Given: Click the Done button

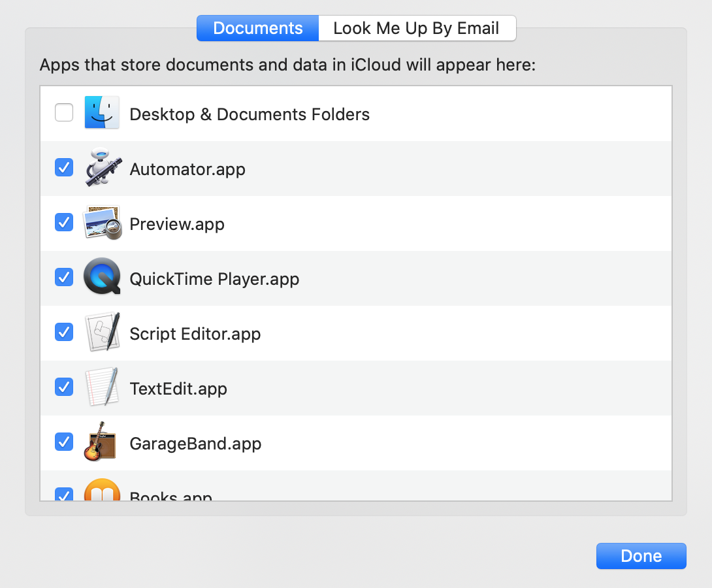Looking at the screenshot, I should pyautogui.click(x=641, y=556).
